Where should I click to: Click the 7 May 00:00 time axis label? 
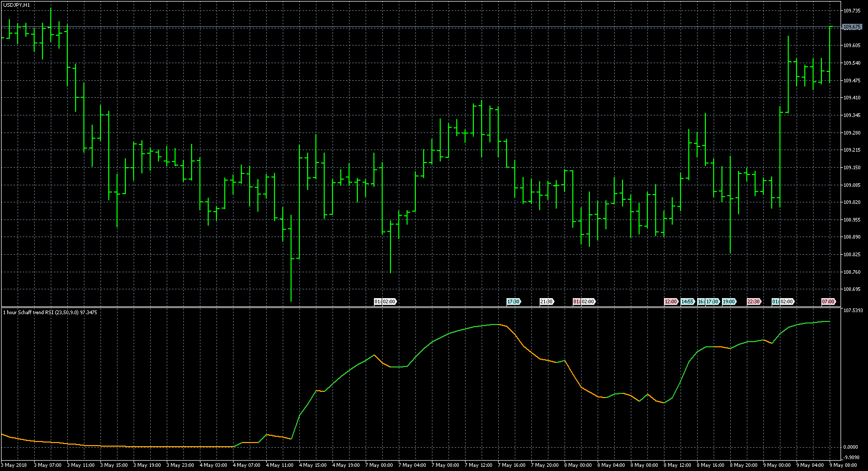point(379,465)
